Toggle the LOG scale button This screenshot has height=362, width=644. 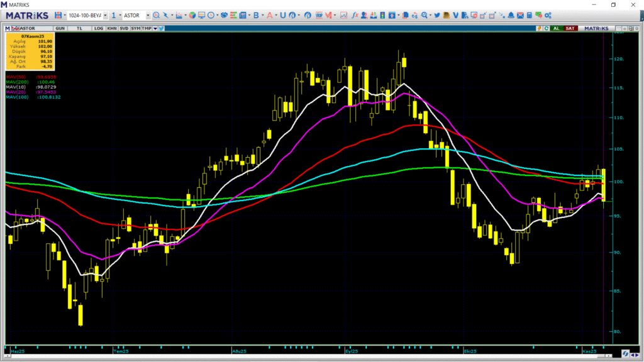click(x=99, y=28)
